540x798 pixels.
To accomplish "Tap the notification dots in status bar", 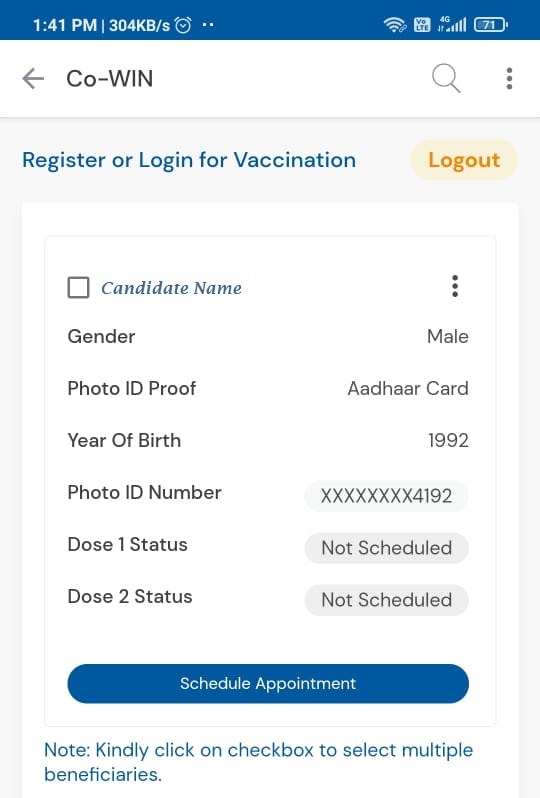I will click(x=208, y=24).
